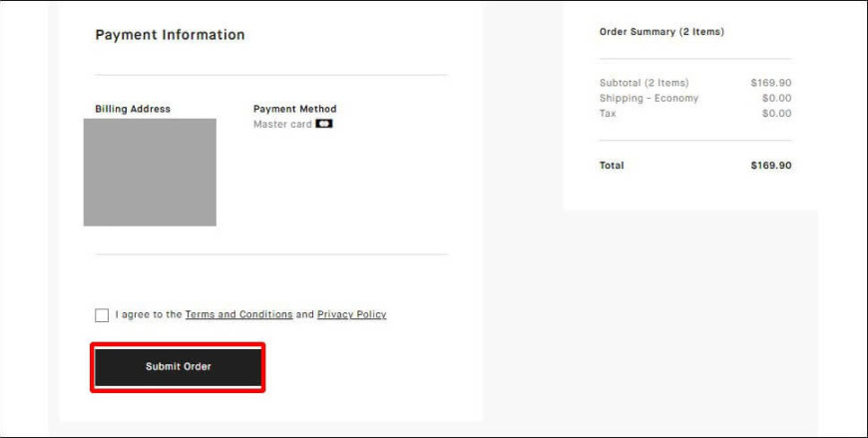
Task: Select the Master card text
Action: [x=283, y=124]
